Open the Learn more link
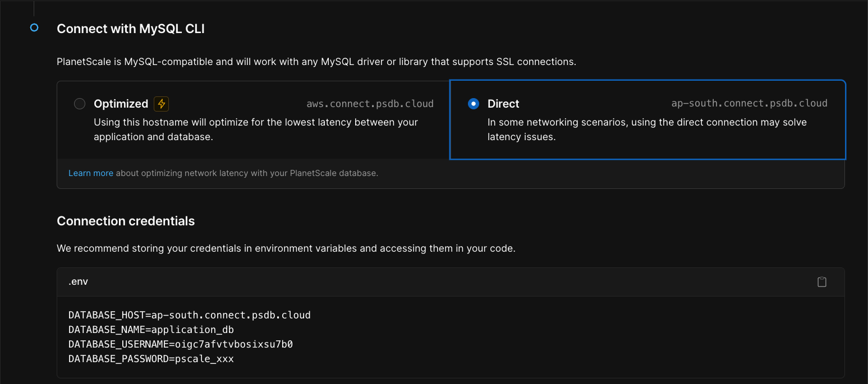The image size is (868, 384). pyautogui.click(x=91, y=173)
